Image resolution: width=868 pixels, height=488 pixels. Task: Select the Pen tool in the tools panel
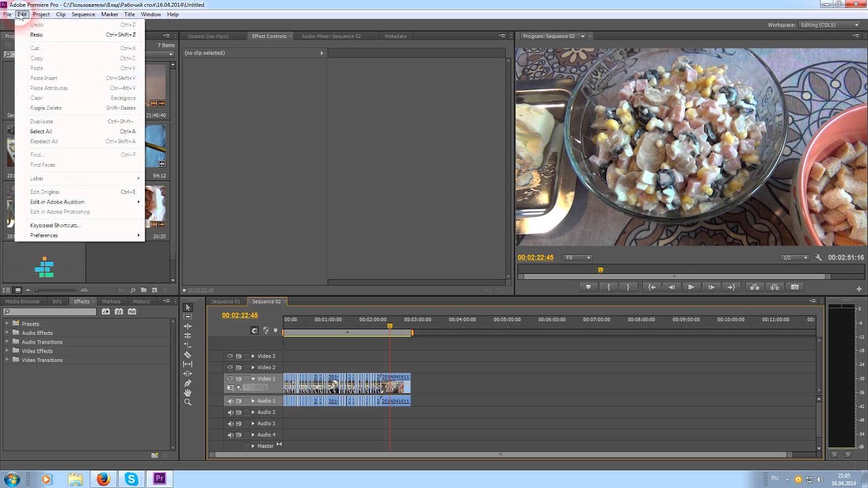188,383
